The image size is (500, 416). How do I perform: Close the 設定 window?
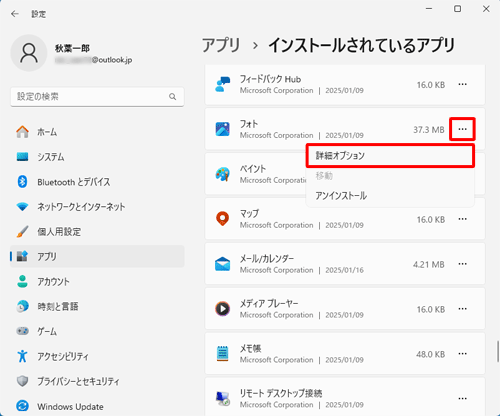[486, 9]
